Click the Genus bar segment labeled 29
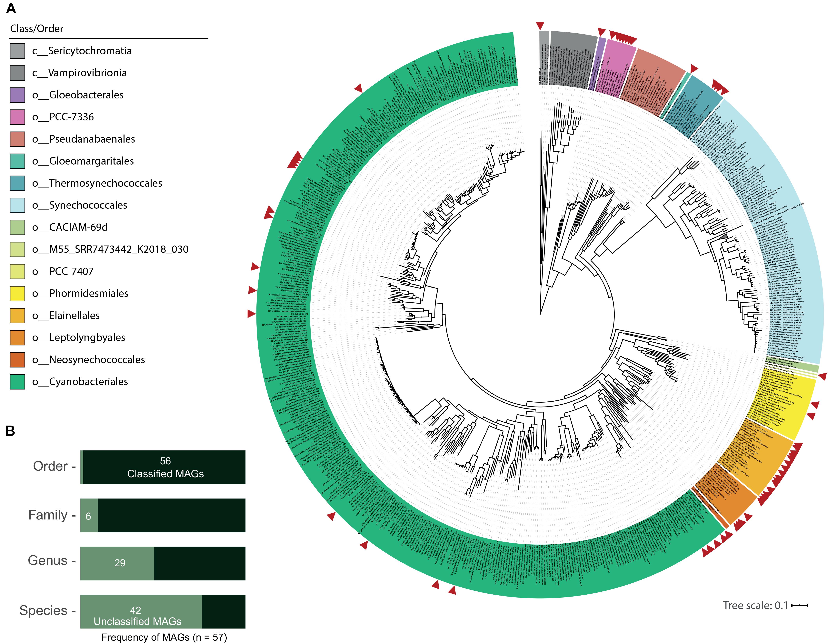828x644 pixels. pyautogui.click(x=117, y=564)
